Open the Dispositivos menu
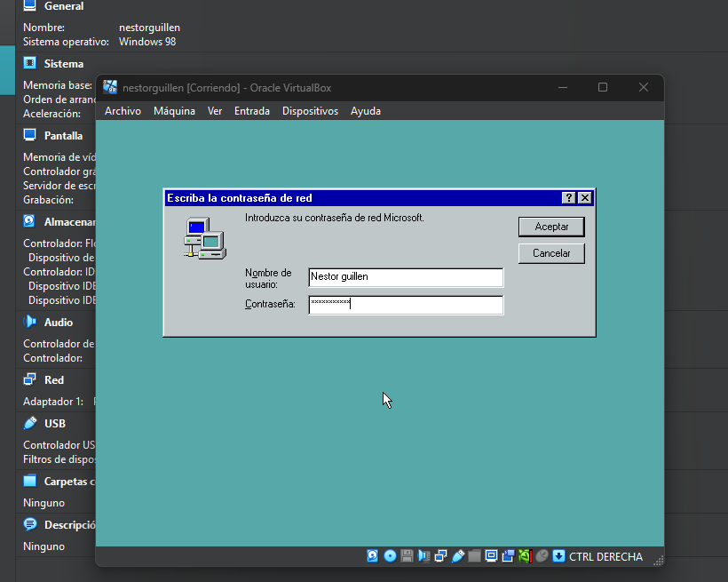 [310, 111]
